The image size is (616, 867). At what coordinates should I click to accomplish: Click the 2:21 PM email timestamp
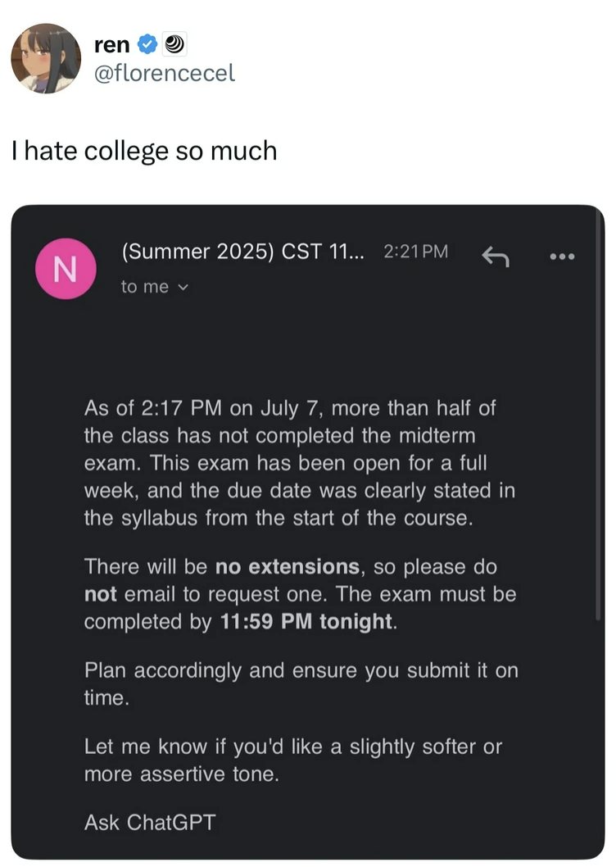coord(415,252)
